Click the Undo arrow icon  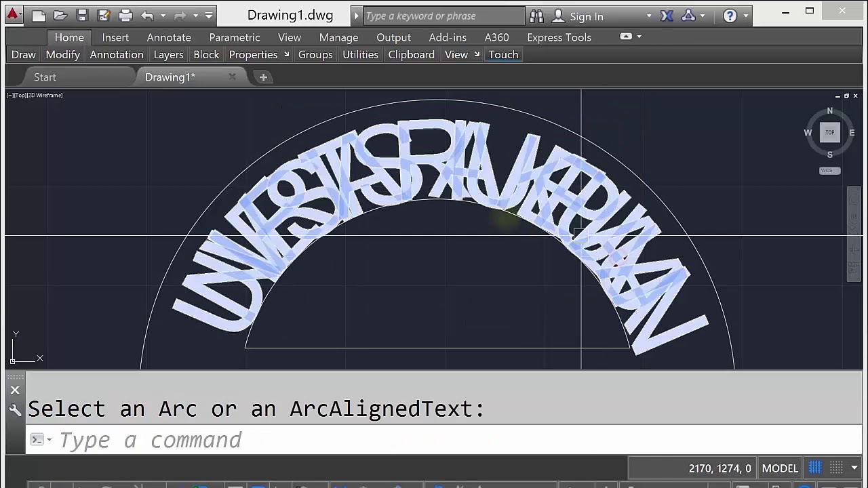click(x=147, y=15)
